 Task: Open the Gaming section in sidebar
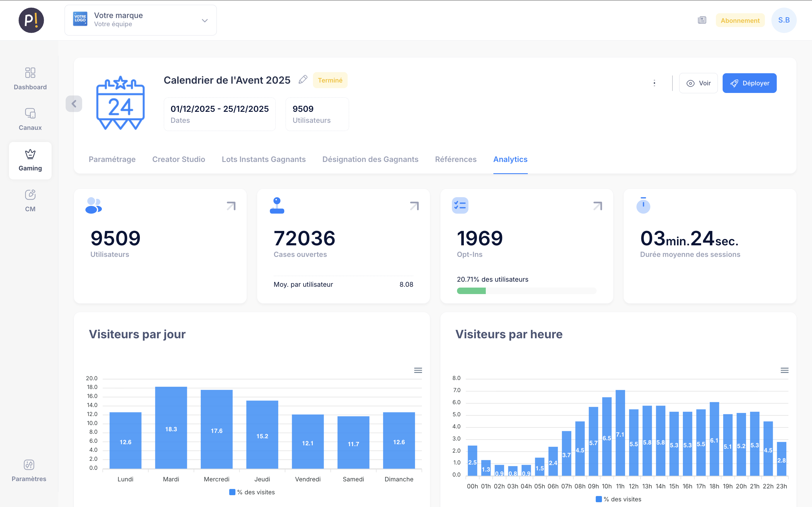point(30,160)
